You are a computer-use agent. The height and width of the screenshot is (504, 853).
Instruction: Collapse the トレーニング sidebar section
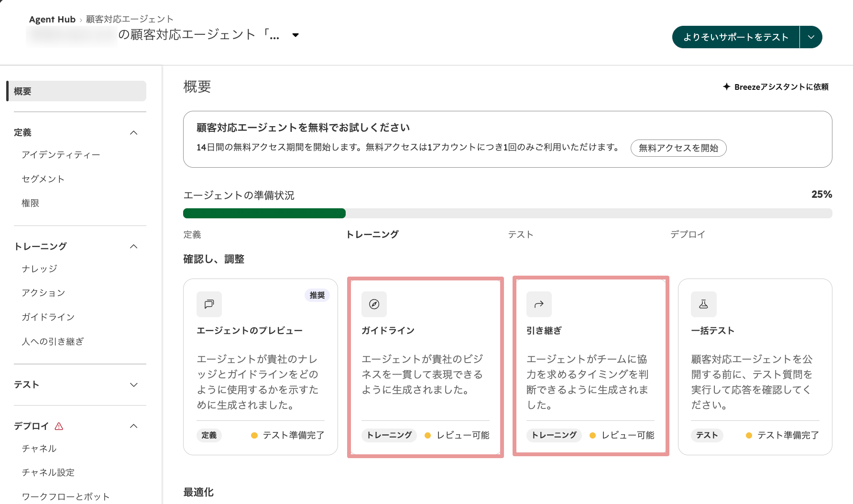(134, 247)
